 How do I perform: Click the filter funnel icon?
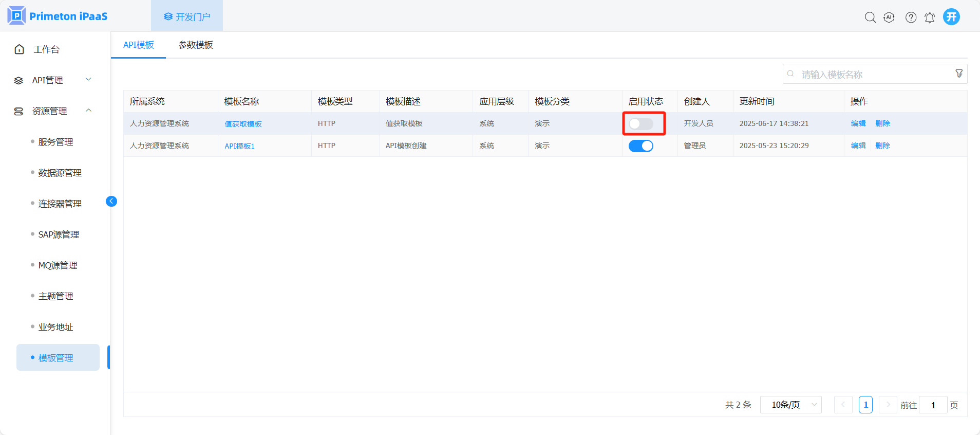click(958, 74)
